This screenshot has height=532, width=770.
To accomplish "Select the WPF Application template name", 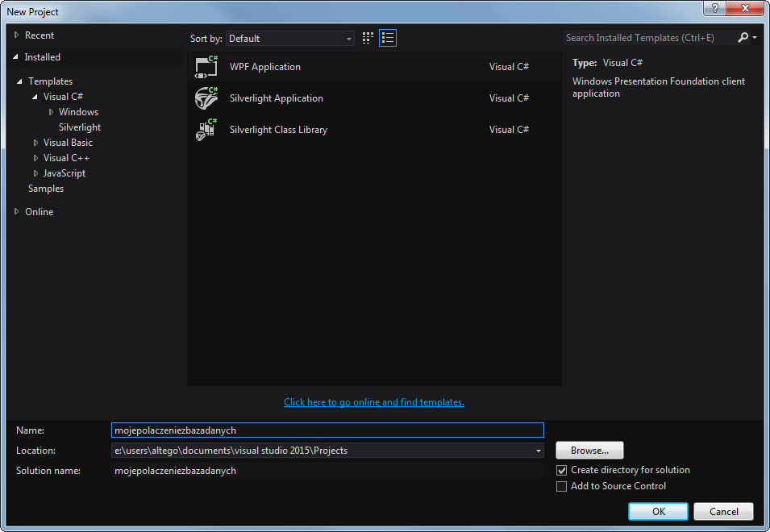I will (265, 67).
